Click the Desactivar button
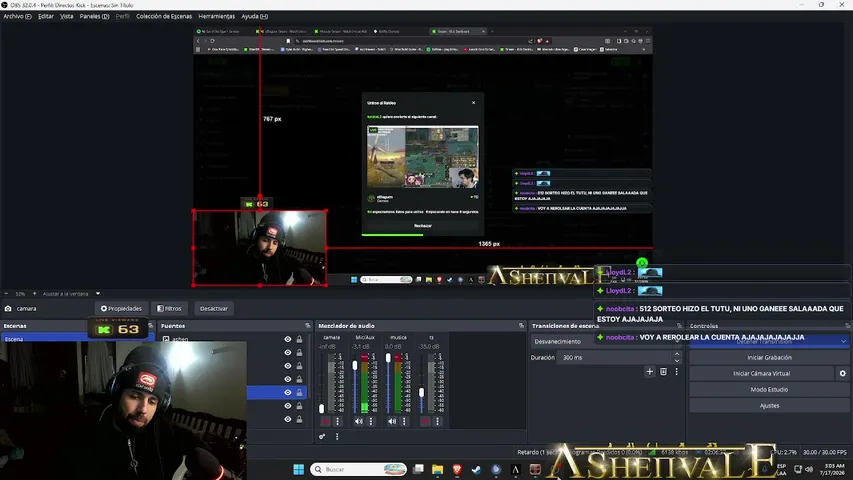 coord(213,309)
